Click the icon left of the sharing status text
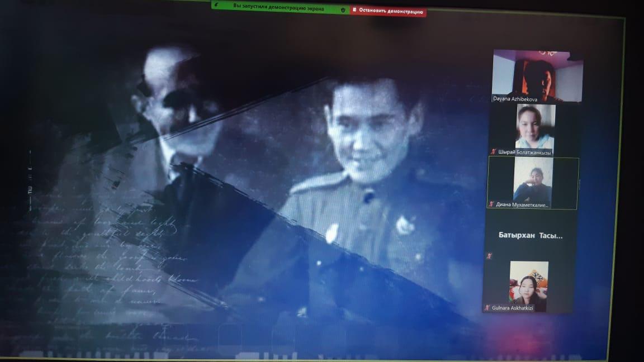644x362 pixels. (217, 5)
